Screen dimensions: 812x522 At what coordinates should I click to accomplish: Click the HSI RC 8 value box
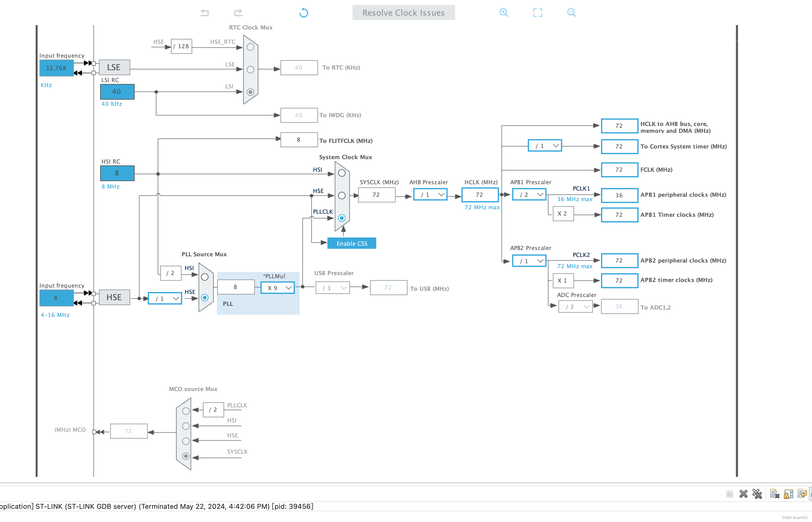(117, 173)
